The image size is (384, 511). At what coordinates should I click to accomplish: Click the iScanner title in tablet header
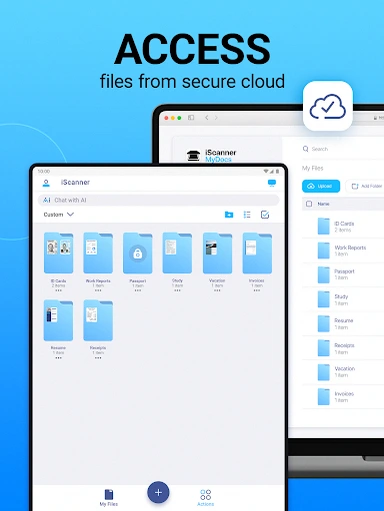[75, 182]
